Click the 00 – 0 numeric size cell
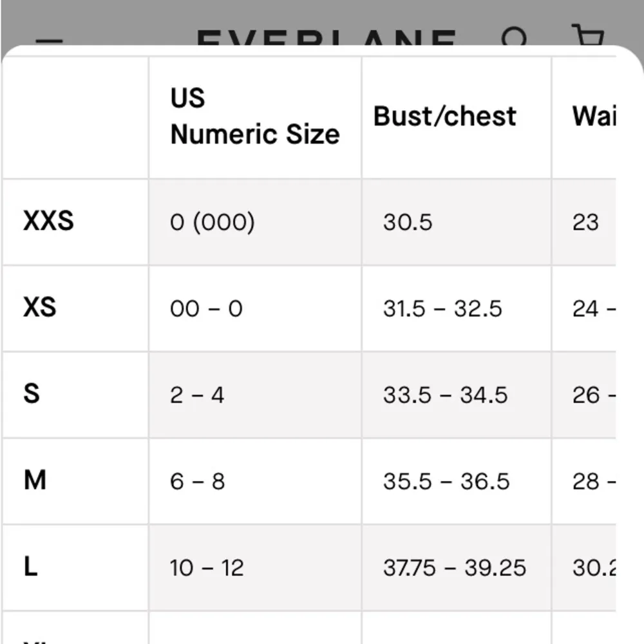Image resolution: width=644 pixels, height=644 pixels. 206,308
